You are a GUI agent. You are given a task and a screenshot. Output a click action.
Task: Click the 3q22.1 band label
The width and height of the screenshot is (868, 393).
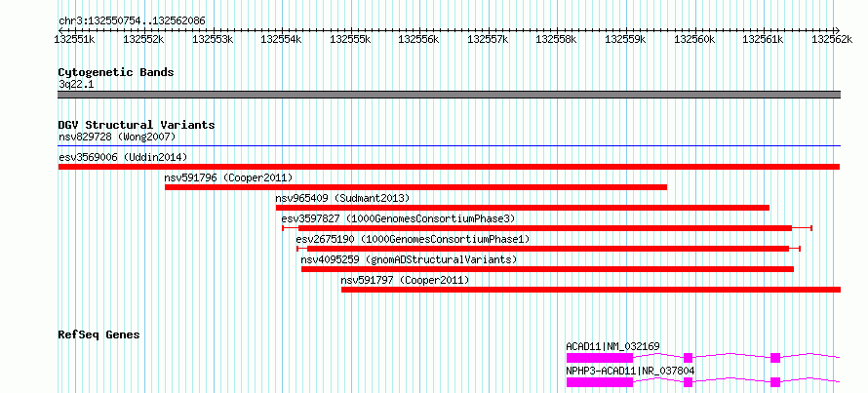click(76, 85)
